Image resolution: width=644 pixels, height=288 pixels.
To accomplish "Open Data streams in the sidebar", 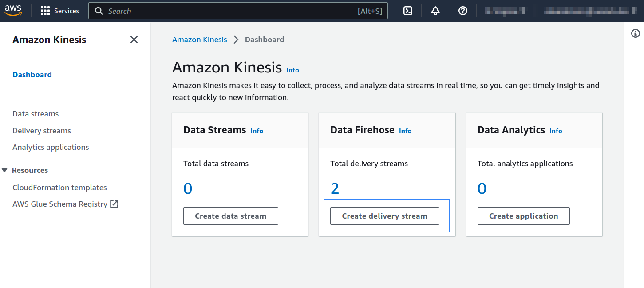I will [36, 114].
